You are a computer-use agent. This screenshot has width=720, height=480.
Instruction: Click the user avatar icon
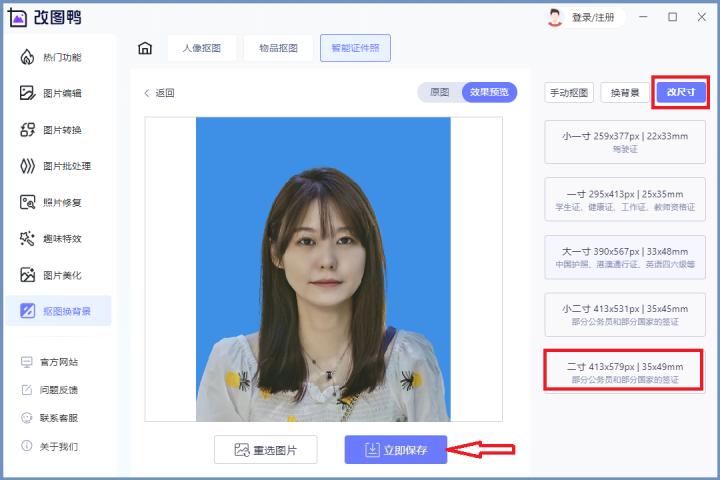555,17
